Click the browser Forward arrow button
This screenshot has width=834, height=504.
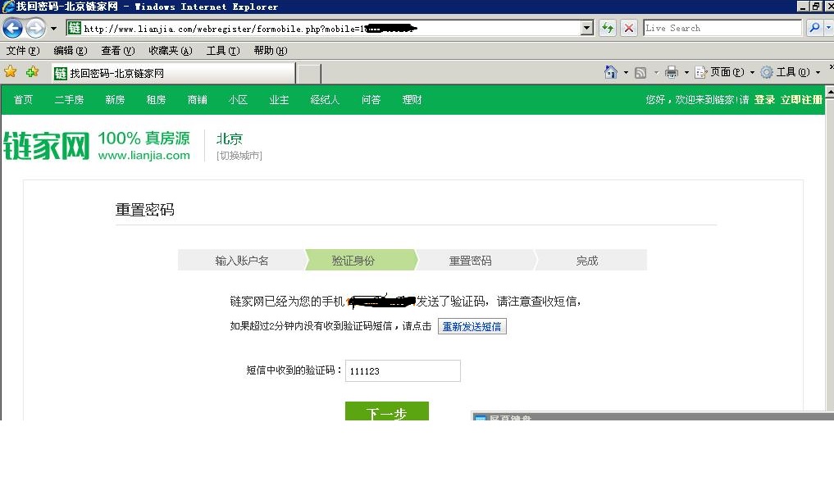pos(35,28)
